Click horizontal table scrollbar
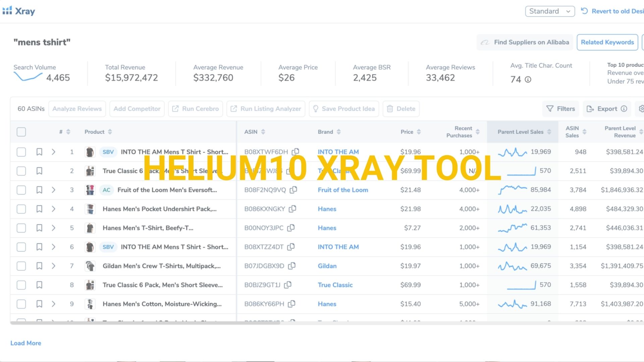This screenshot has height=362, width=644. 145,323
